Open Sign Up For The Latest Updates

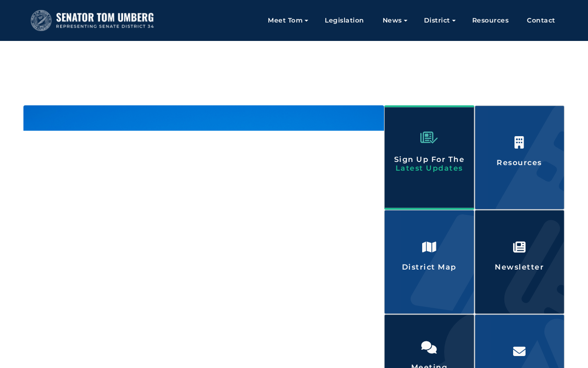pyautogui.click(x=429, y=164)
